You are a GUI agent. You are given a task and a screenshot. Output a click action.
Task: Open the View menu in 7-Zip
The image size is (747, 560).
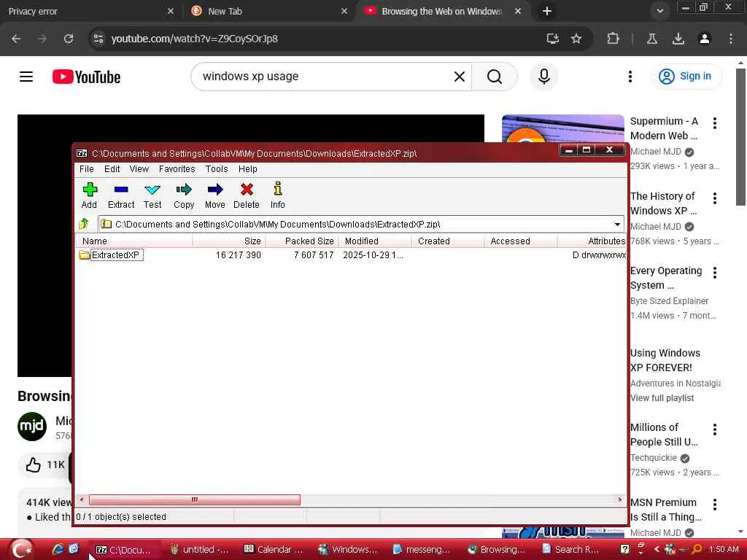tap(139, 169)
